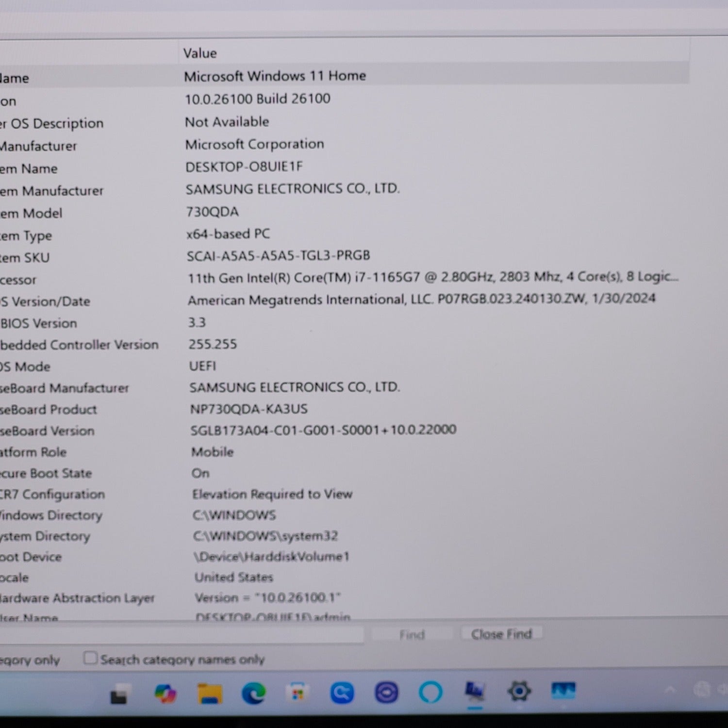Screen dimensions: 728x728
Task: Click the BIOS Version/Date item label
Action: [45, 301]
